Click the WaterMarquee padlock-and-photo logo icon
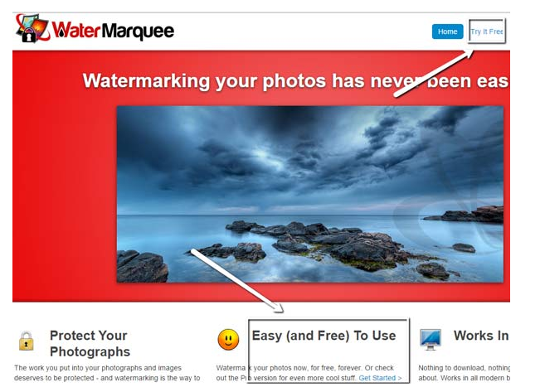Viewport: 545px width, 392px height. click(32, 28)
